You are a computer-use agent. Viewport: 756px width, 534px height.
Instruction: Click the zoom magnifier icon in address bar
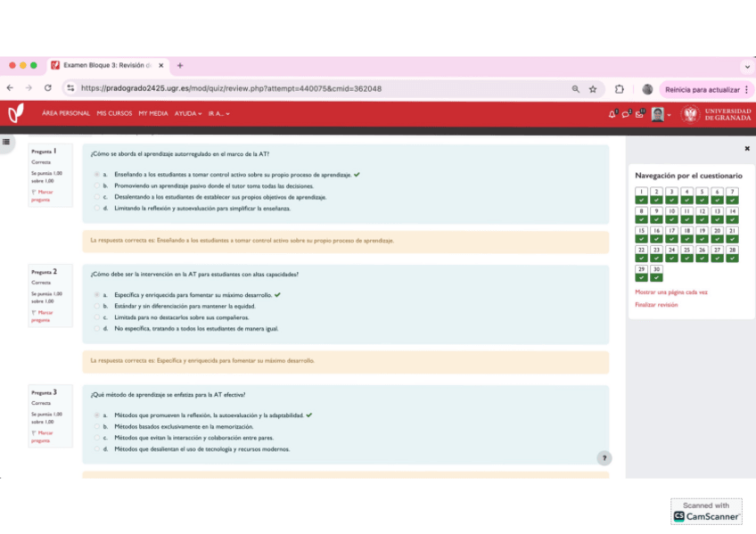576,88
